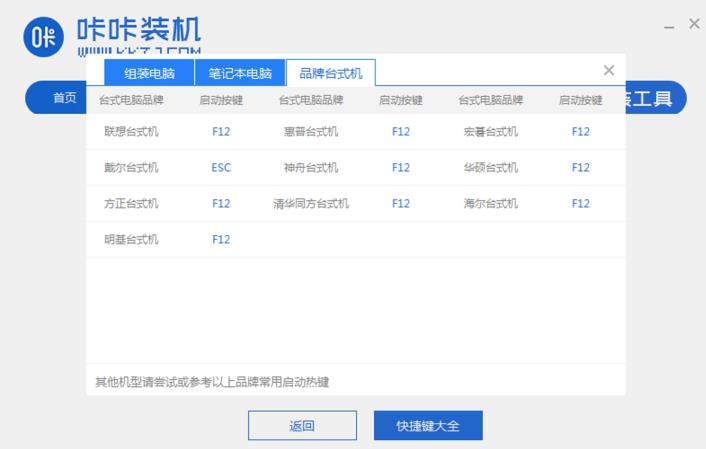Select the 惠普台式机 brand cell

click(311, 132)
